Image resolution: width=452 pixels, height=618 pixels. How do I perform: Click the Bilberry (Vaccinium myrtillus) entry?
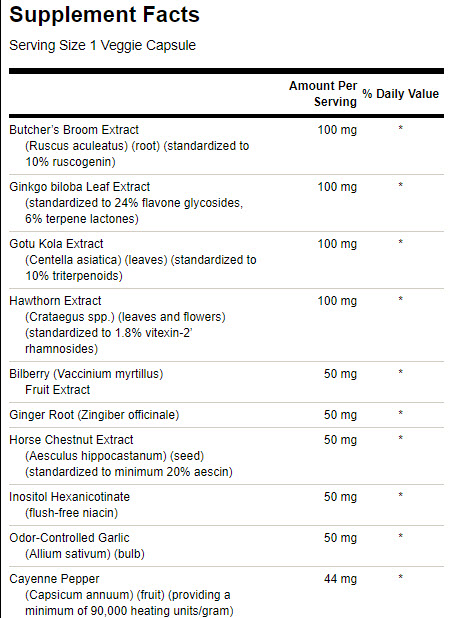[86, 374]
